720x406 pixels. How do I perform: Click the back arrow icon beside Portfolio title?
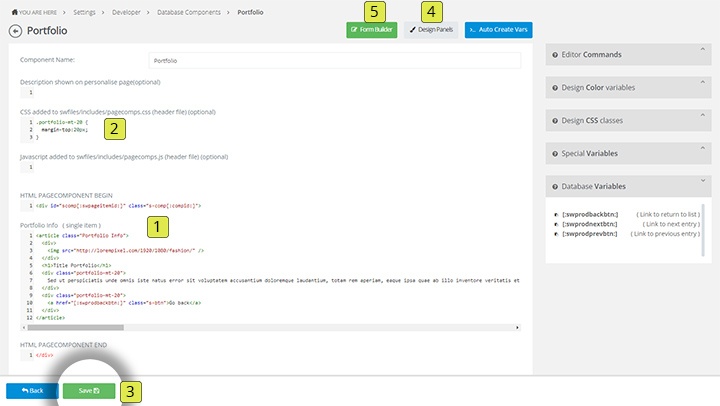coord(15,31)
